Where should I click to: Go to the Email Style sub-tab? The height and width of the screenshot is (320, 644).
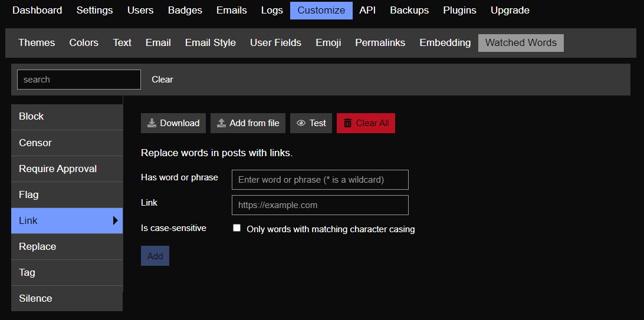[x=211, y=42]
